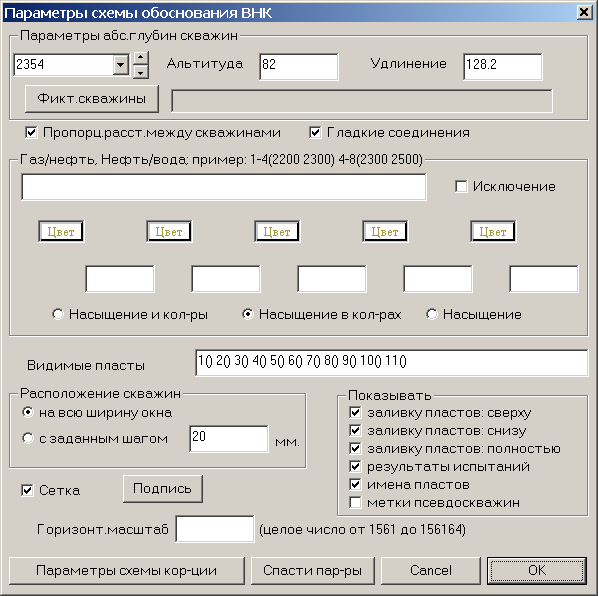Click the fifth Цвет color button
598x596 pixels.
493,231
